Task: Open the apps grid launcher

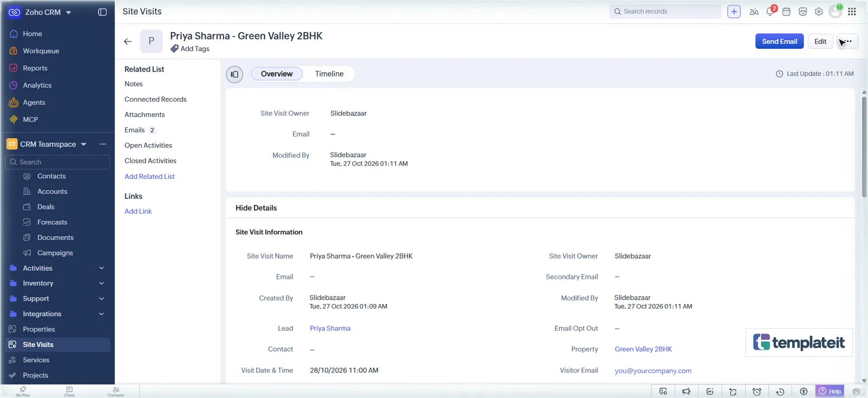Action: point(852,11)
